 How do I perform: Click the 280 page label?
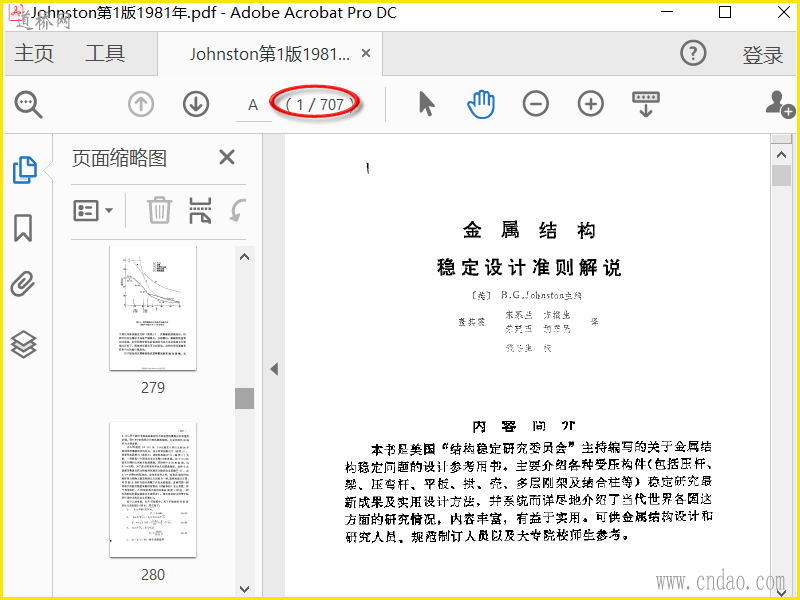[x=153, y=575]
